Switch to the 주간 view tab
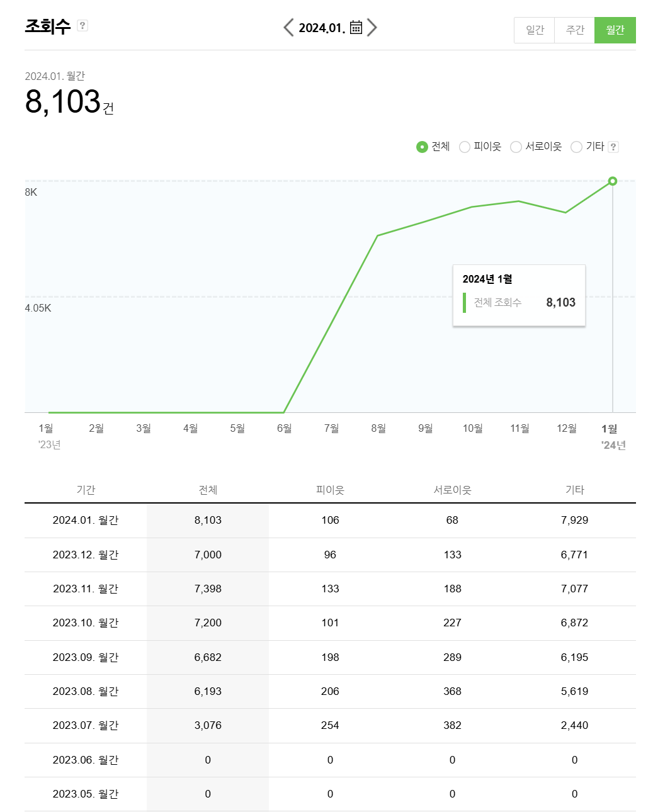 point(574,30)
